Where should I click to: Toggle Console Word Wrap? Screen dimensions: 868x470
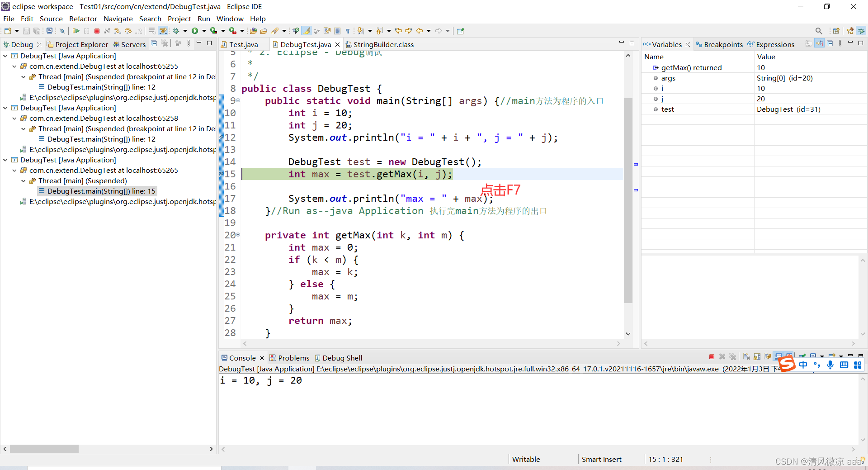click(768, 356)
